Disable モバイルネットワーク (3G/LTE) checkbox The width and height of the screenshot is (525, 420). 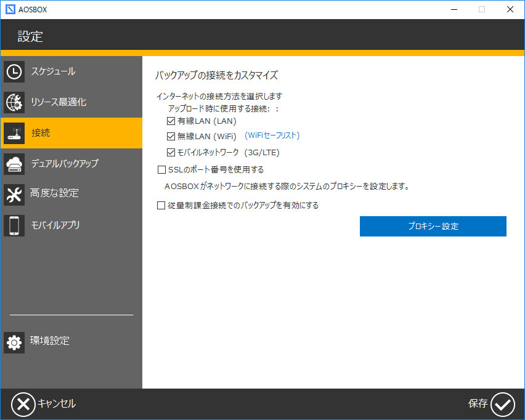click(171, 152)
